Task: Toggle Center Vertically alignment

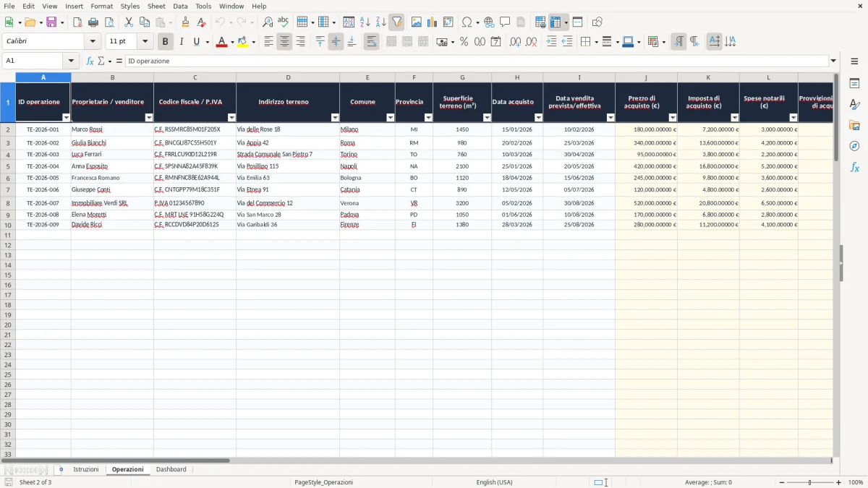Action: point(336,42)
